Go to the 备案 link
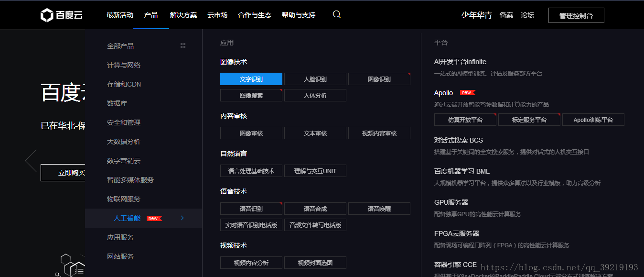Screen dimensions: 644x277 coord(506,15)
